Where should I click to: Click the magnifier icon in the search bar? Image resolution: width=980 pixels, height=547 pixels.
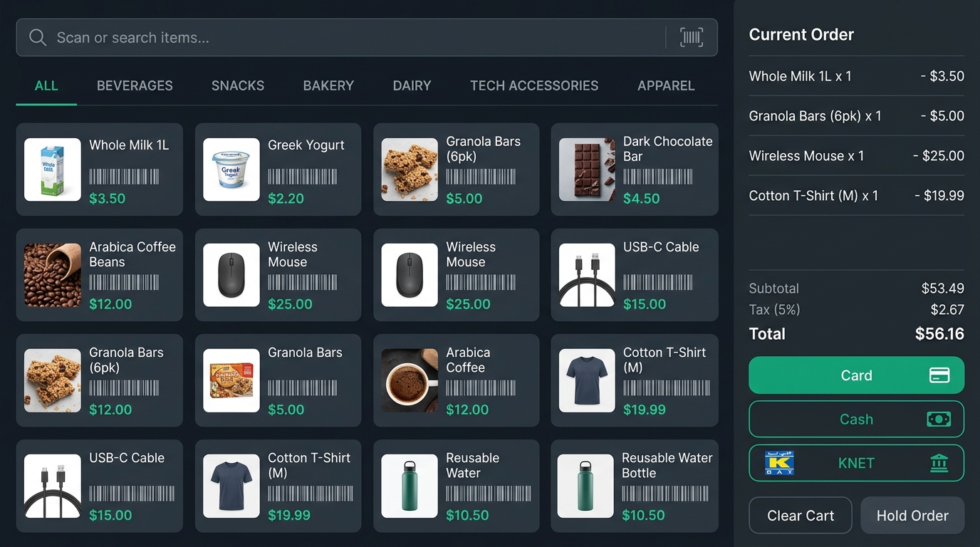pos(38,38)
